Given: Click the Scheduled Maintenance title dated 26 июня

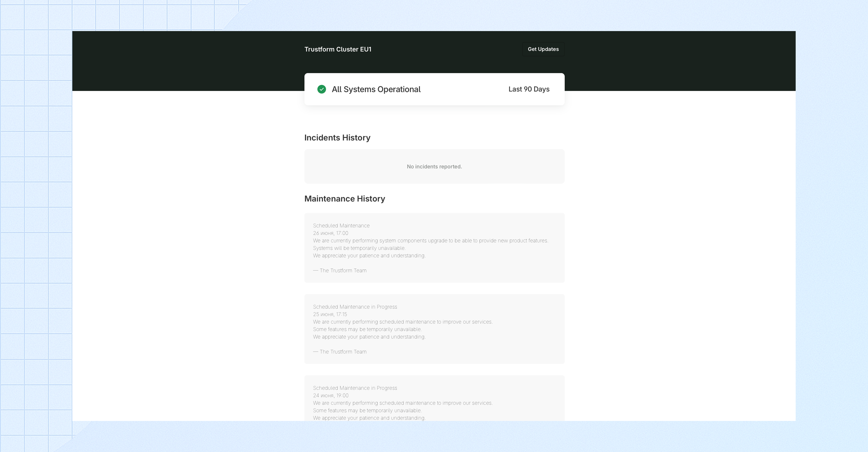Looking at the screenshot, I should point(341,226).
